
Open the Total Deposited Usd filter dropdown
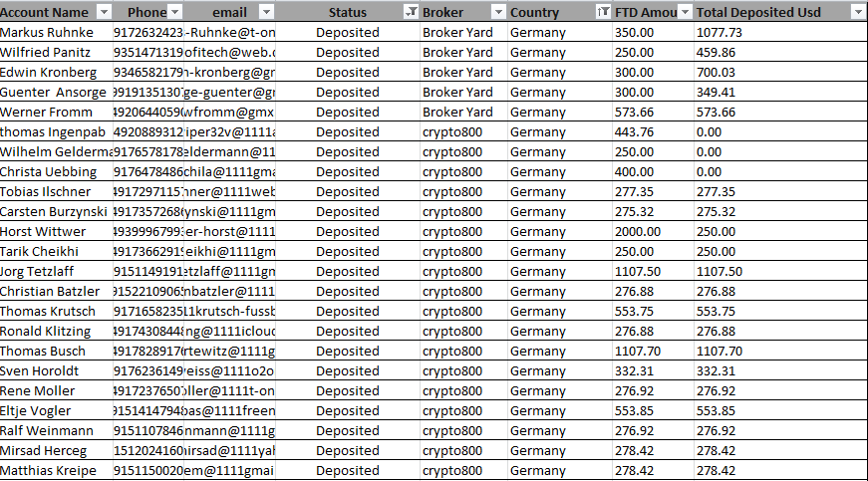click(859, 12)
